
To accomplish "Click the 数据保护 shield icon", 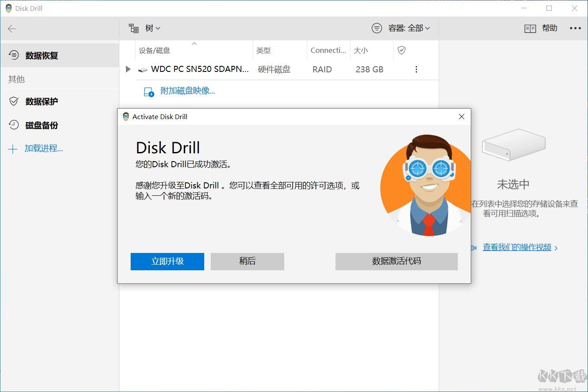I will [13, 101].
